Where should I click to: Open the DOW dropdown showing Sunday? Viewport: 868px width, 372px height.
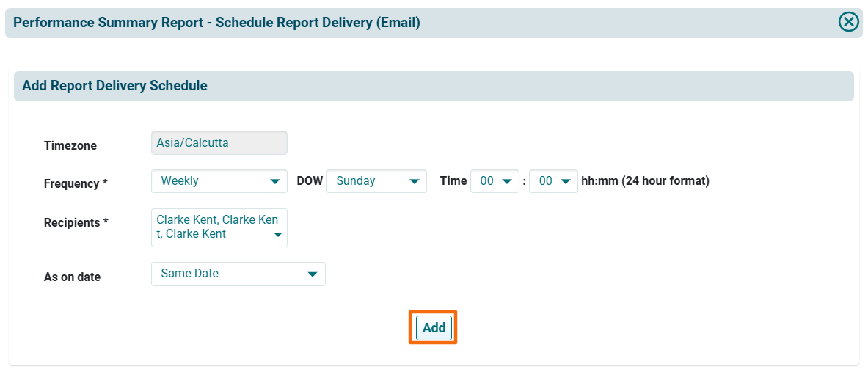point(371,181)
